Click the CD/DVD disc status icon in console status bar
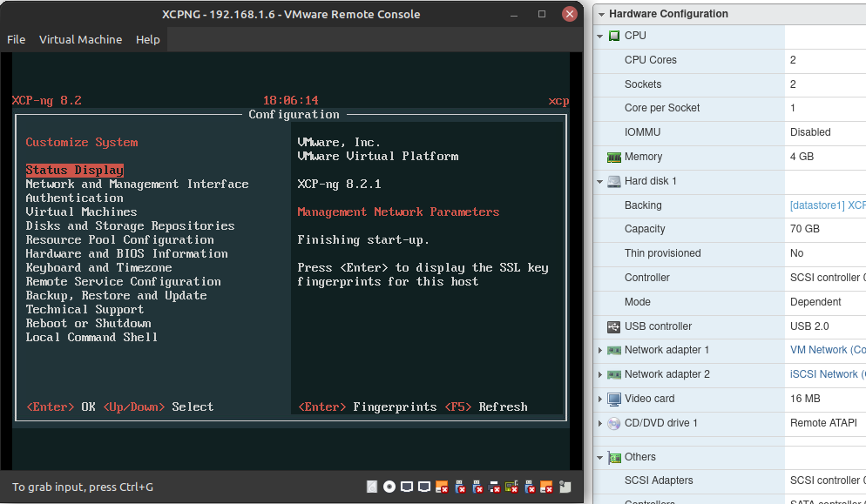Viewport: 866px width, 504px height. click(389, 487)
